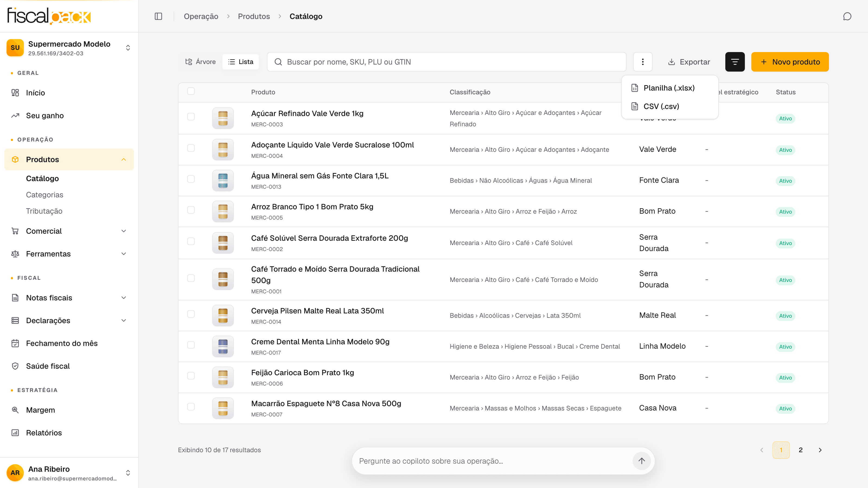Toggle the select-all header checkbox
Screen dimensions: 868x488
[191, 91]
